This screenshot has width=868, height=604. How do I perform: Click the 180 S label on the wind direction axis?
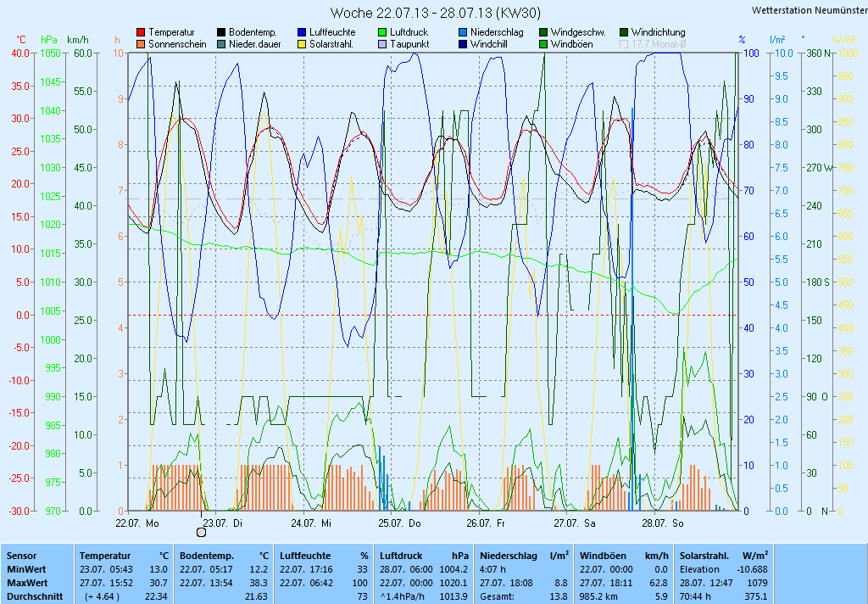[x=818, y=282]
